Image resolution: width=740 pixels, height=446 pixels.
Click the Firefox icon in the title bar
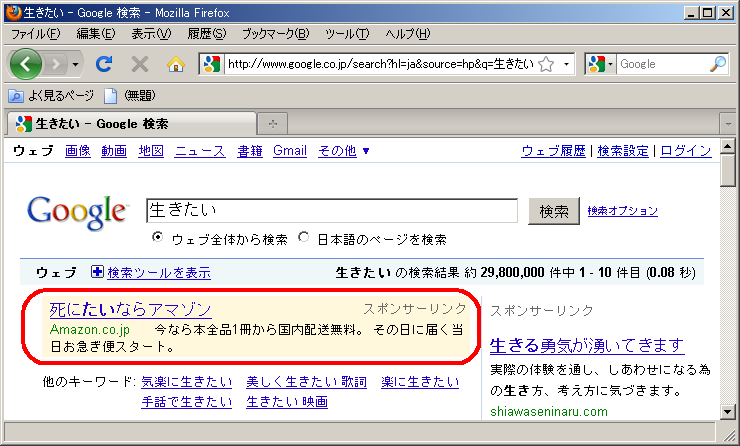[x=14, y=12]
